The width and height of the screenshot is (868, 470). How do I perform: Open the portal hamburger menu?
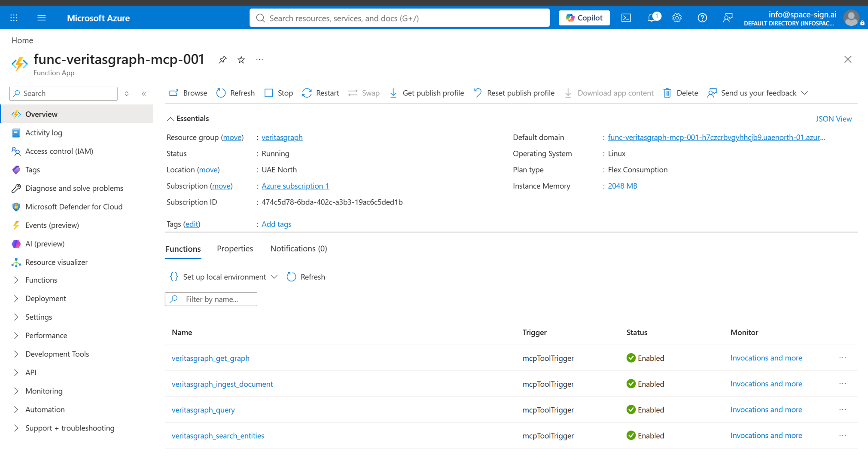[41, 18]
